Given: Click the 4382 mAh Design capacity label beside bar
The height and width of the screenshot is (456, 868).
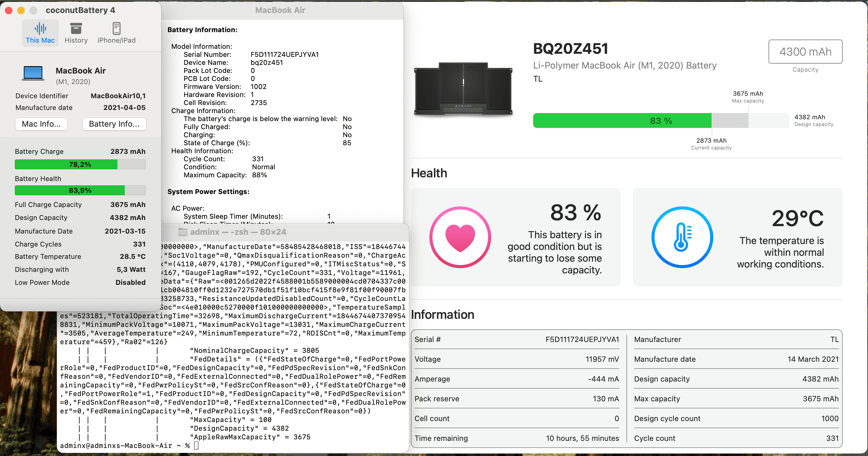Looking at the screenshot, I should pyautogui.click(x=814, y=120).
